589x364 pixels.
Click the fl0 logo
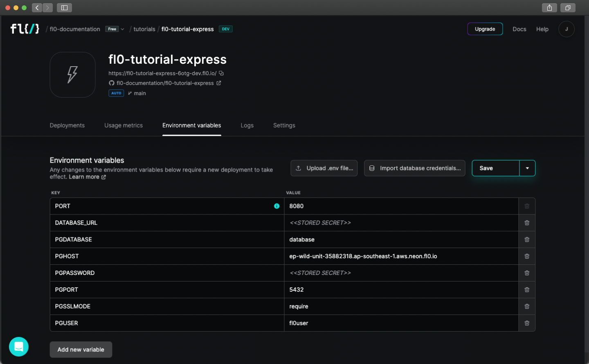click(x=25, y=29)
